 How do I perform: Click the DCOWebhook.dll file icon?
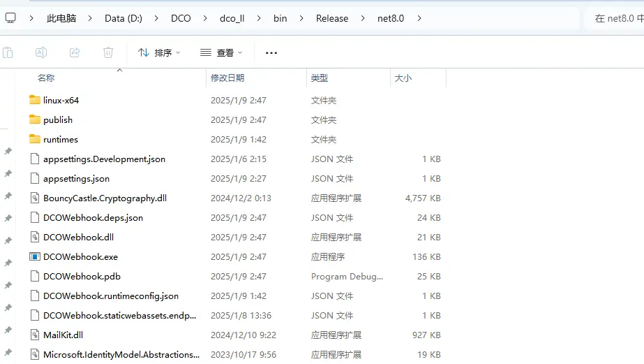click(x=35, y=237)
